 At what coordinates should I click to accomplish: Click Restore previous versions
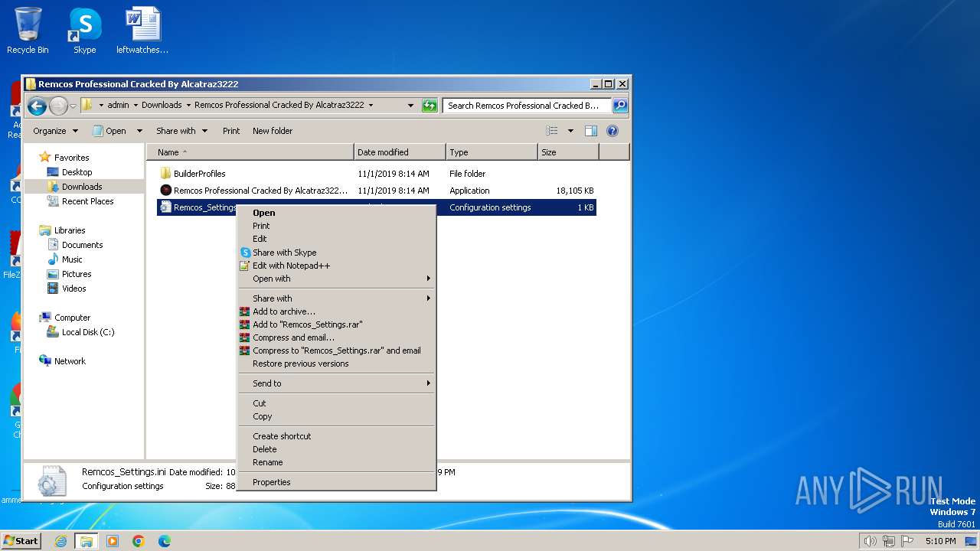tap(335, 364)
